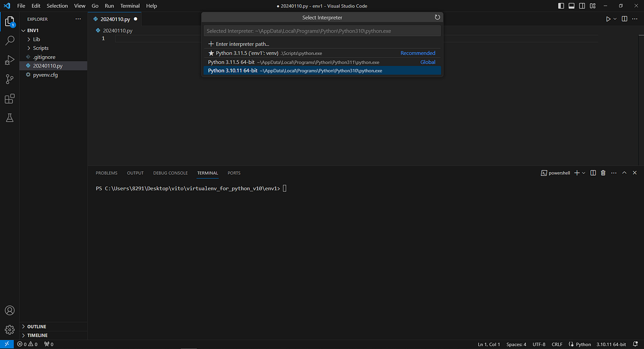The image size is (644, 349).
Task: Open the terminal launch profile dropdown
Action: tap(584, 173)
